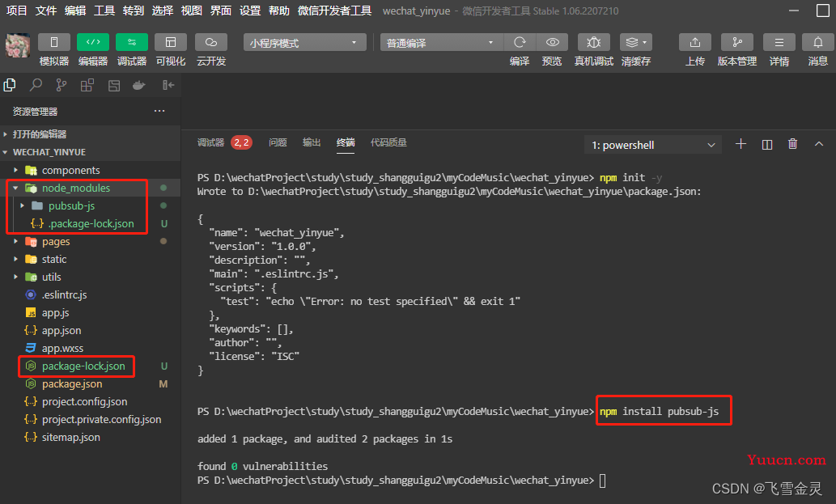Viewport: 836px width, 504px height.
Task: Open the extensions icon in sidebar
Action: coord(87,85)
